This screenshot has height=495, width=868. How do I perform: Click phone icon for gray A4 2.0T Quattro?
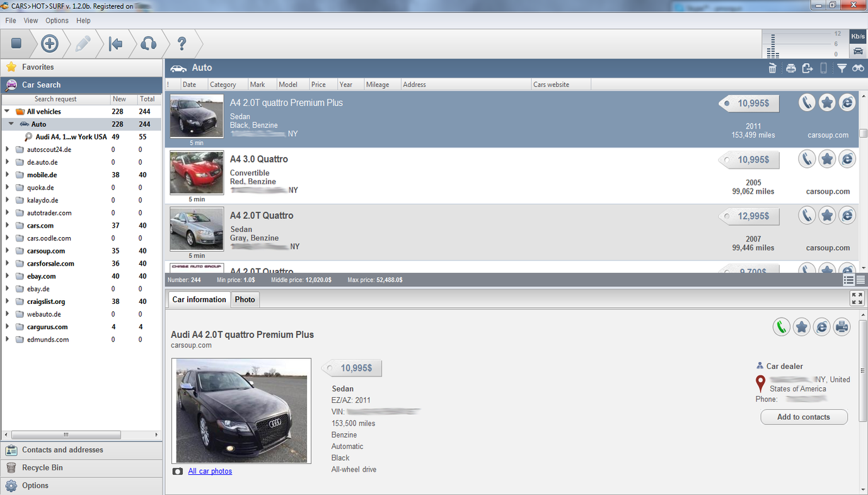pos(807,216)
